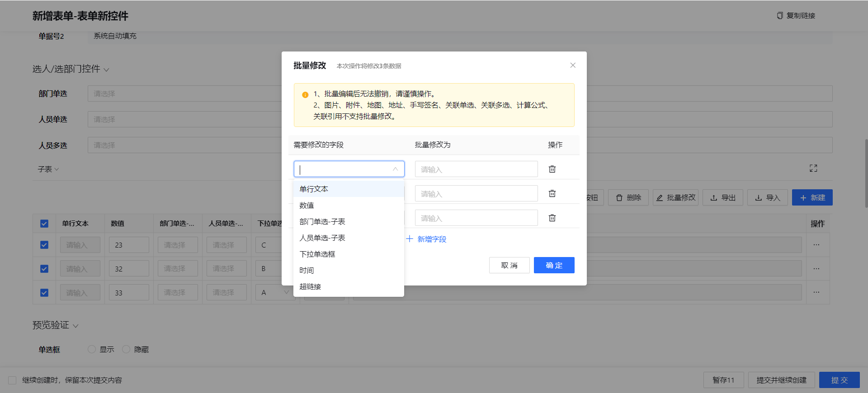Select 超链接 option
This screenshot has height=393, width=868.
[349, 286]
